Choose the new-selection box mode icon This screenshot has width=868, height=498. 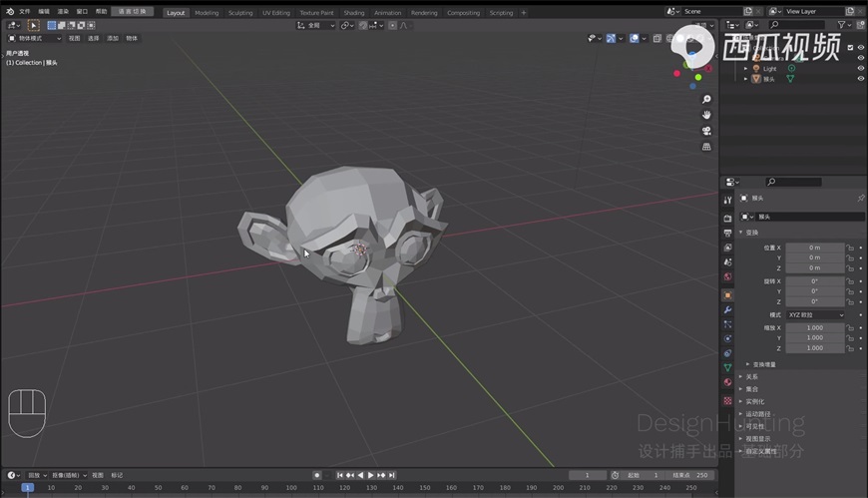pos(52,25)
